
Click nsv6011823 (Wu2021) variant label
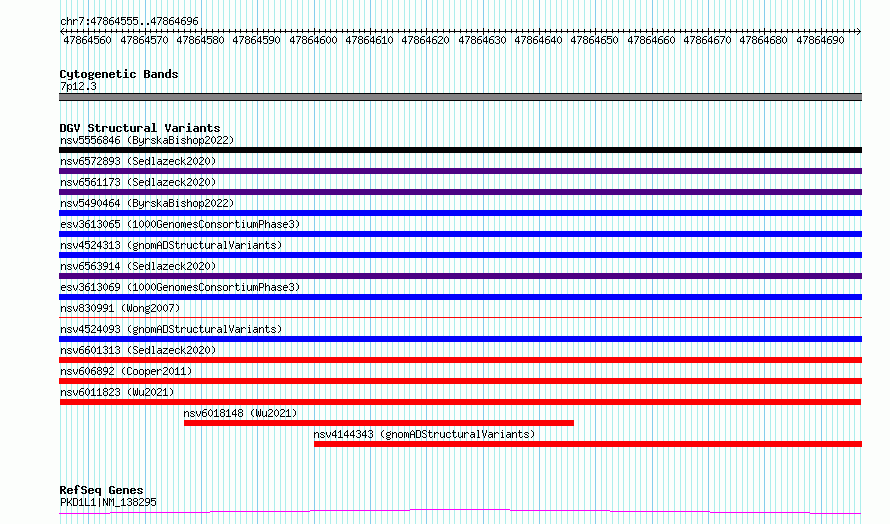tap(117, 392)
